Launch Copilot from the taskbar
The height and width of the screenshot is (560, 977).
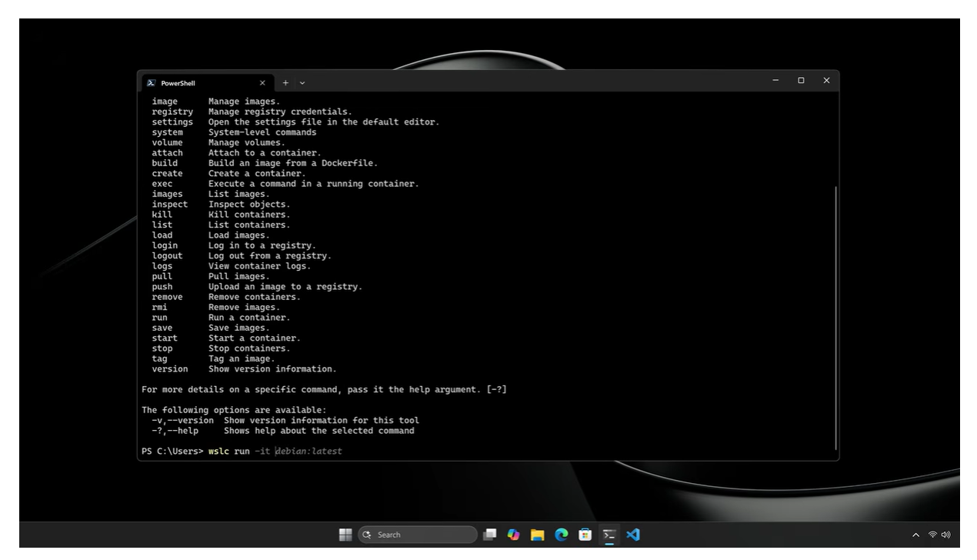pyautogui.click(x=513, y=535)
